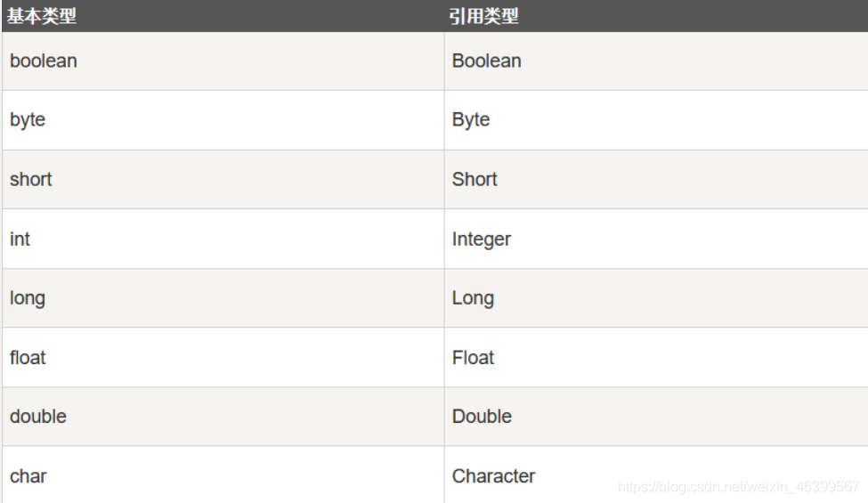Click the 基本类型 column header
This screenshot has width=868, height=503.
tap(223, 16)
